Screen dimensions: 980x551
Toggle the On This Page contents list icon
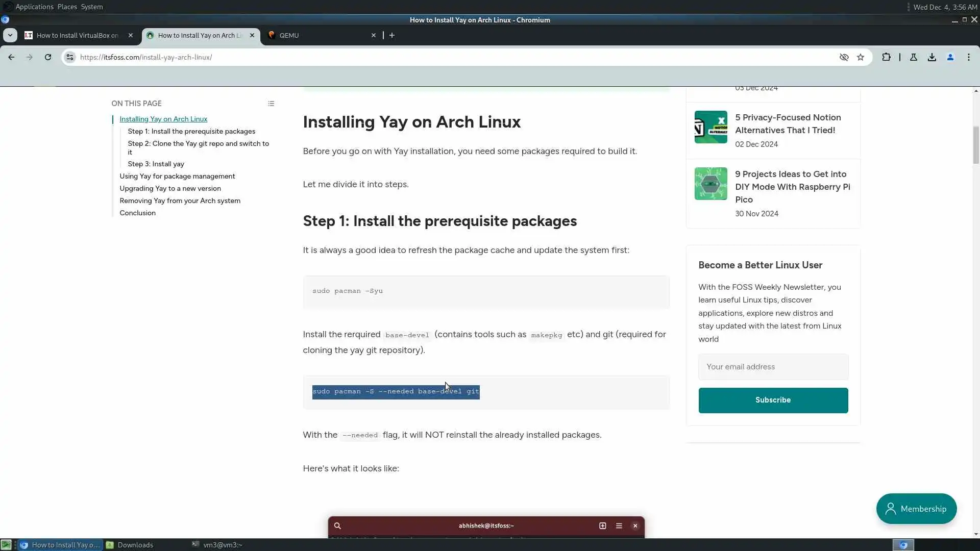click(271, 104)
